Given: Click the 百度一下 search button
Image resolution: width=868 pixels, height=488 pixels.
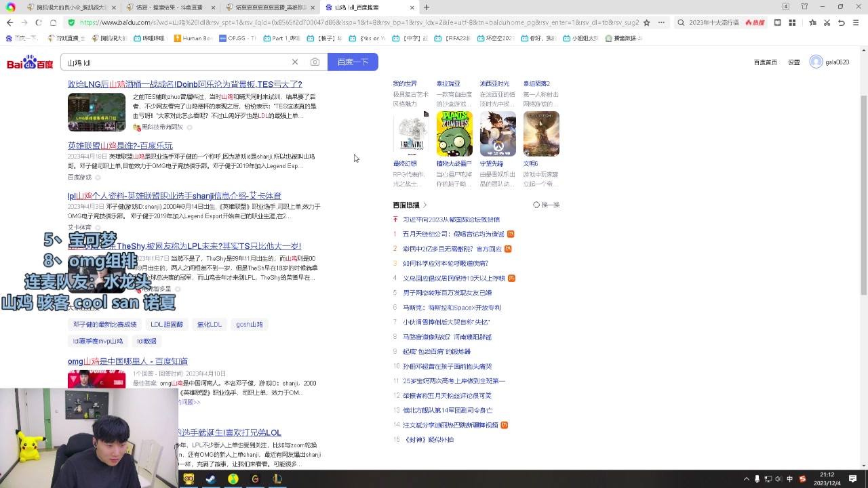Looking at the screenshot, I should tap(353, 62).
